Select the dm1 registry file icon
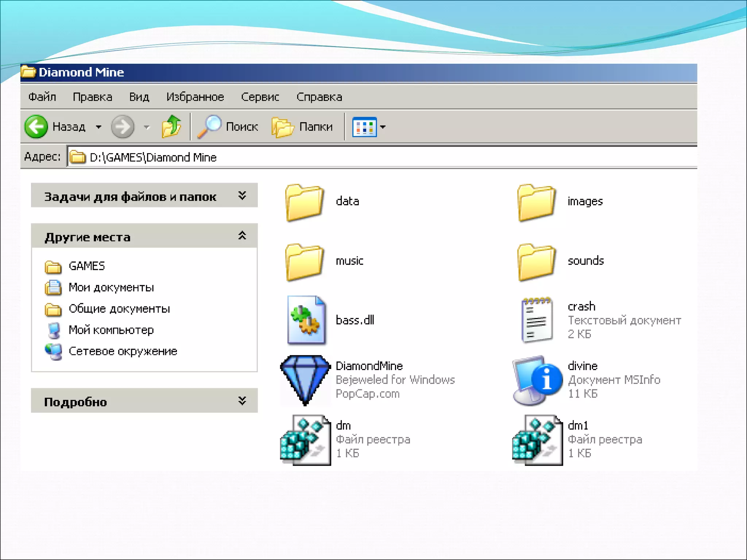747x560 pixels. (537, 440)
